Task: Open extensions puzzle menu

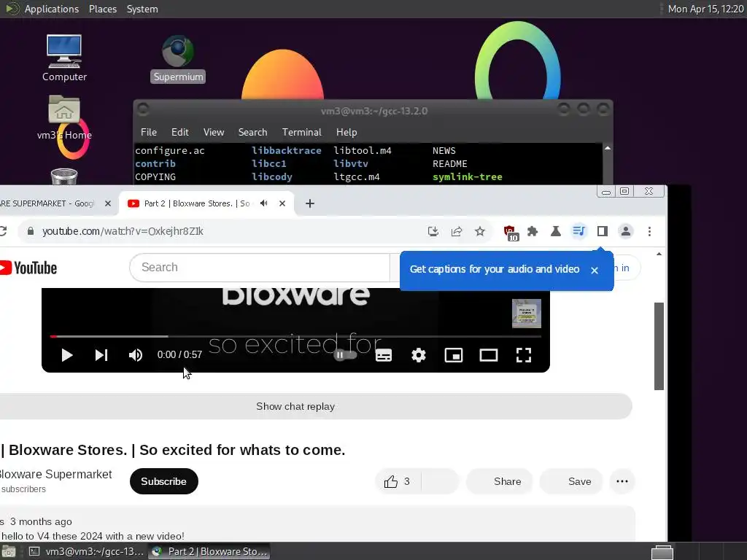Action: pyautogui.click(x=533, y=231)
